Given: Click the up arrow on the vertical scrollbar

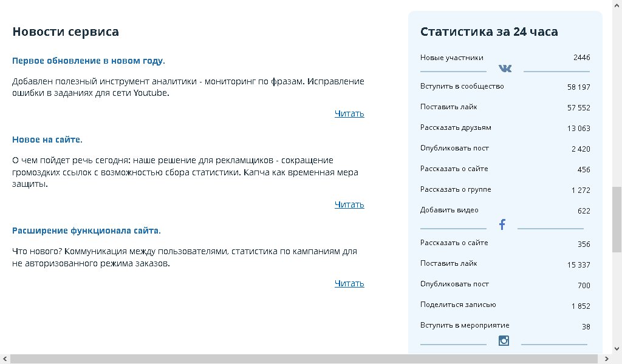Looking at the screenshot, I should coord(617,4).
